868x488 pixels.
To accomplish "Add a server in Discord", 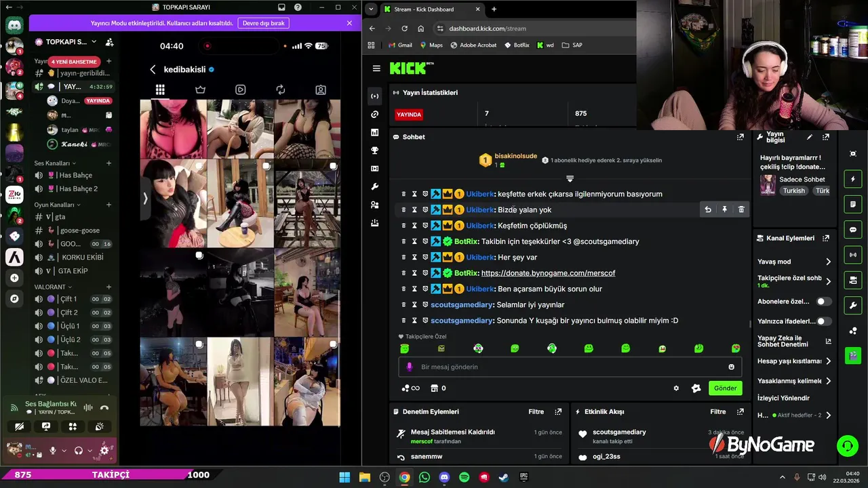I will [x=14, y=278].
